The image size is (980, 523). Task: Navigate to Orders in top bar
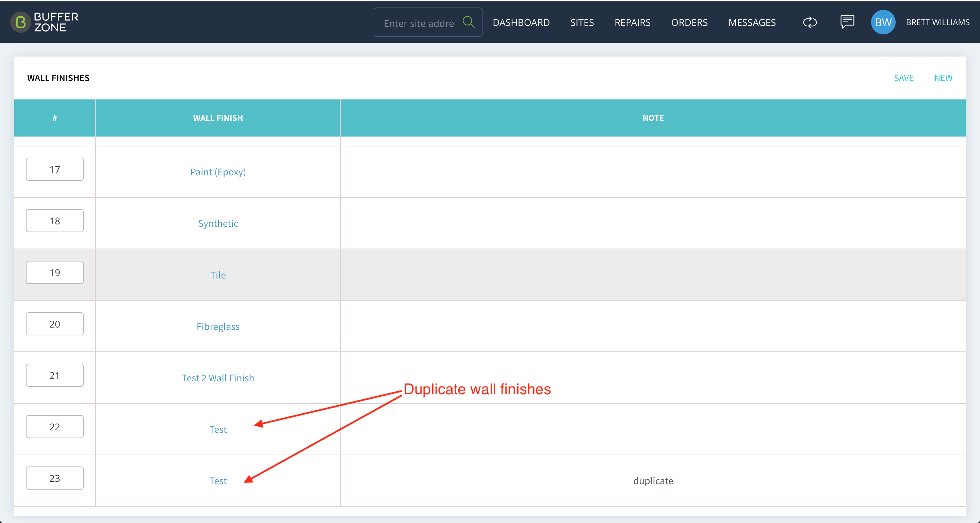tap(689, 22)
